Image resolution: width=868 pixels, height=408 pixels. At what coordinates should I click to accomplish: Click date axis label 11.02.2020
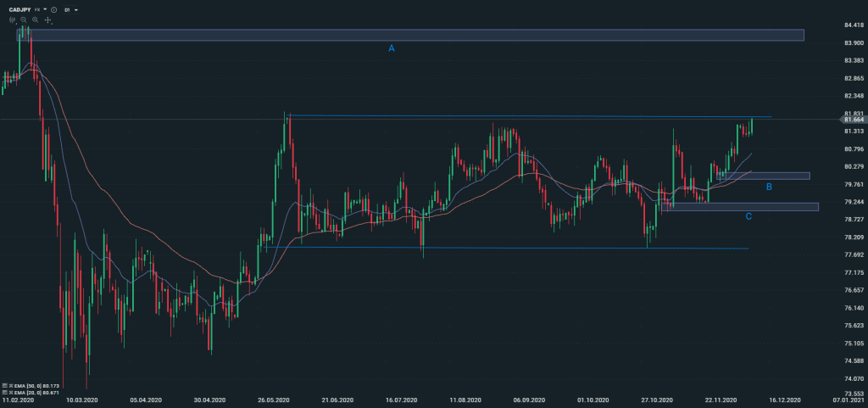coord(17,400)
